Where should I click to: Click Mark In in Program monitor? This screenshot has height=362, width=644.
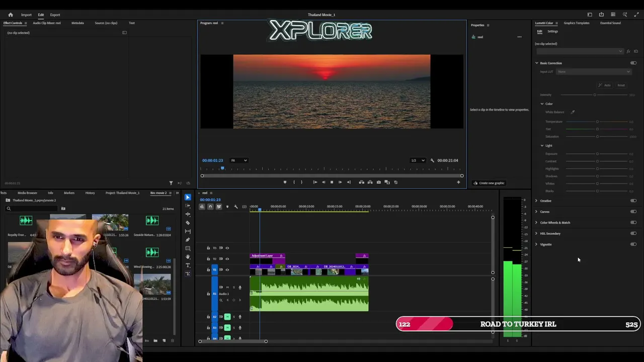[x=294, y=182]
